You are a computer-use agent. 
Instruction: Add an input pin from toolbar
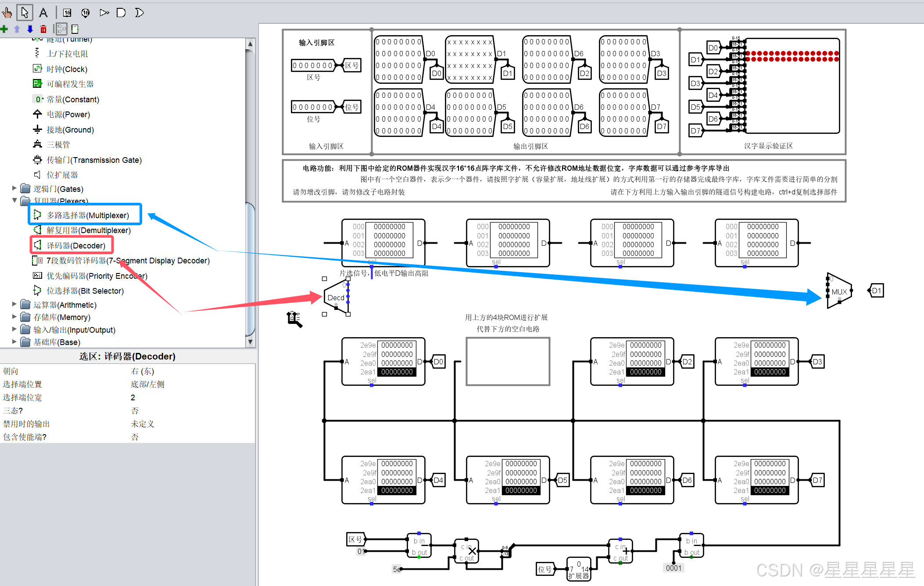tap(67, 13)
